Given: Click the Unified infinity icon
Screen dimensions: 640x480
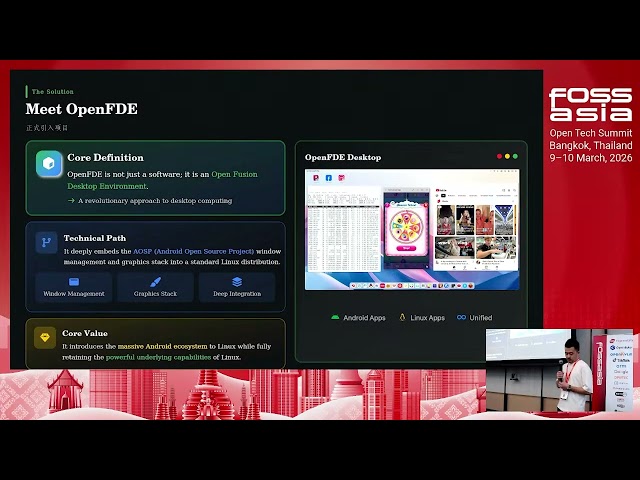Looking at the screenshot, I should pos(461,317).
